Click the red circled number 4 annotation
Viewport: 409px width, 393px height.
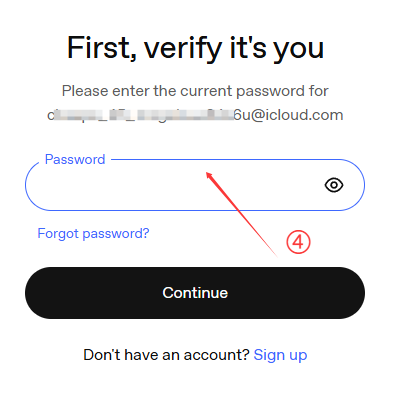(x=298, y=242)
